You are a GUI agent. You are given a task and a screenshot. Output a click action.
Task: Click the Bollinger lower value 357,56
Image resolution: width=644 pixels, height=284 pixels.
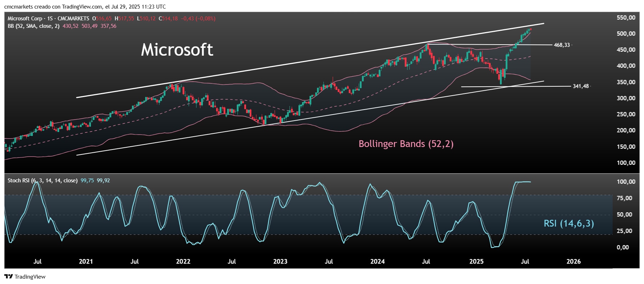(108, 26)
